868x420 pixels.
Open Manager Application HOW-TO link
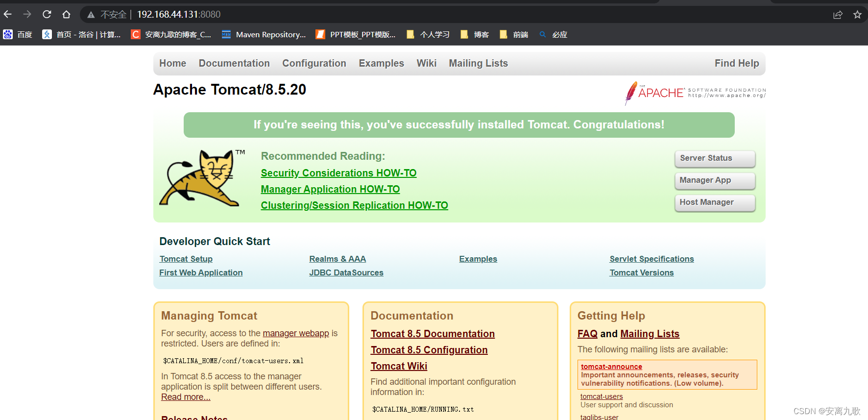click(330, 189)
